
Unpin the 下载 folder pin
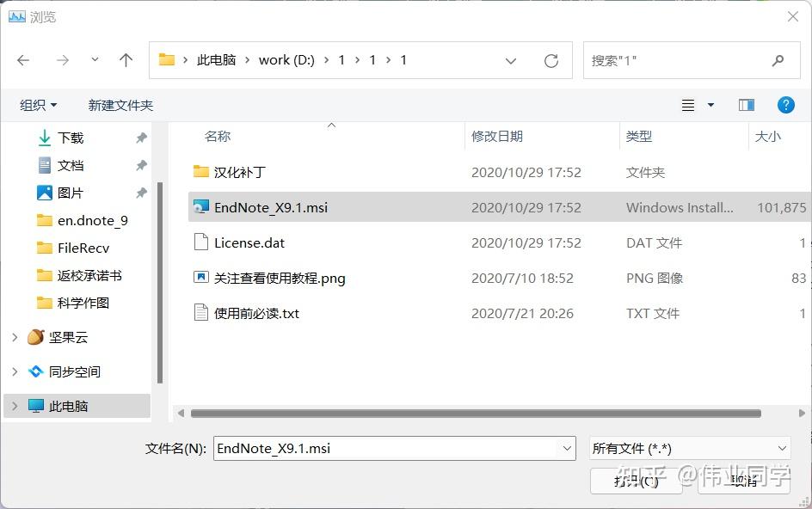point(142,138)
